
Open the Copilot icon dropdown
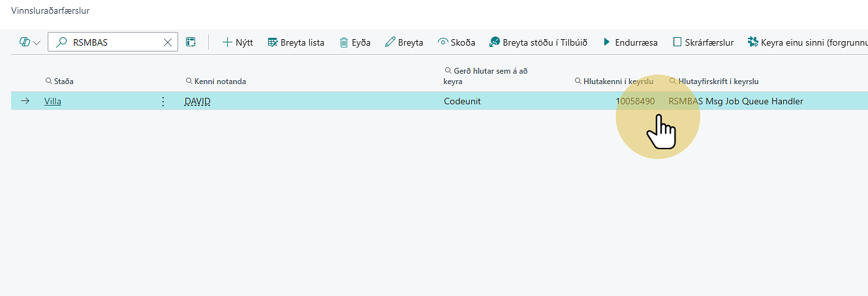(x=29, y=42)
